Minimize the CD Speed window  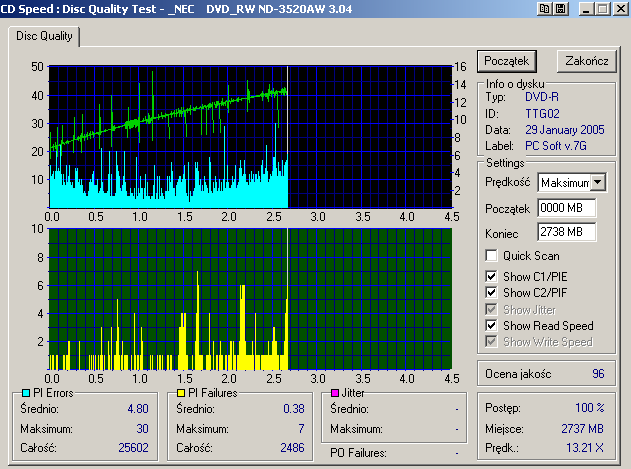coord(586,9)
